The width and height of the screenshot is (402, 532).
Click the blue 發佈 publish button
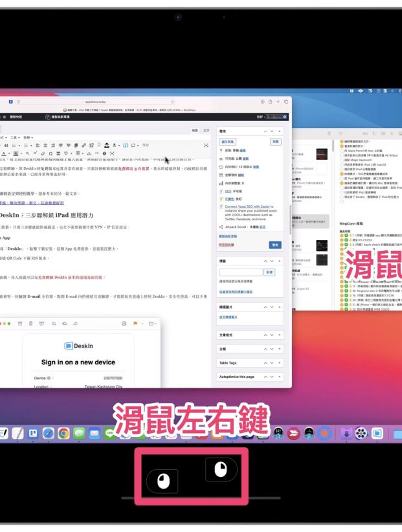(275, 245)
